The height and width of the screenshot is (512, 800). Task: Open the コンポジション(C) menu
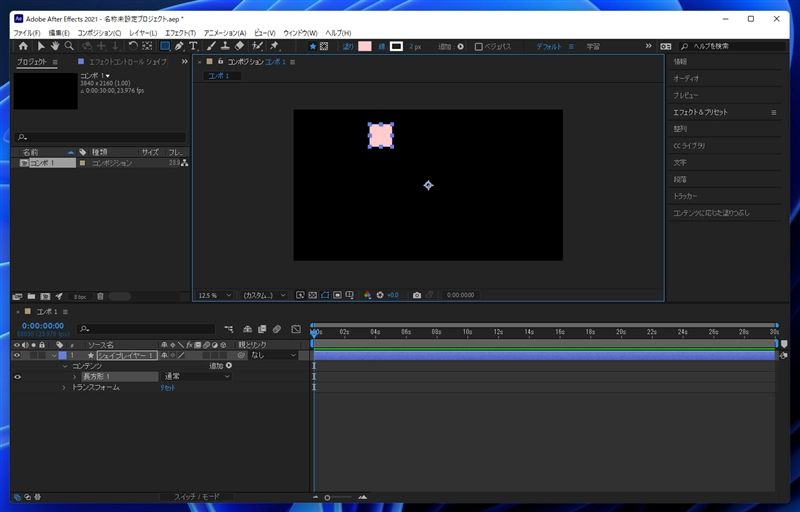pos(99,33)
